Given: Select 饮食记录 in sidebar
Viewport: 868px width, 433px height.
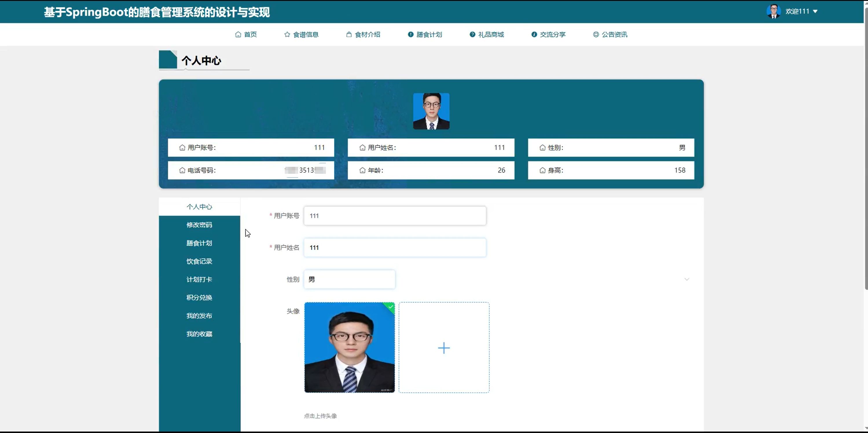Looking at the screenshot, I should click(x=199, y=261).
